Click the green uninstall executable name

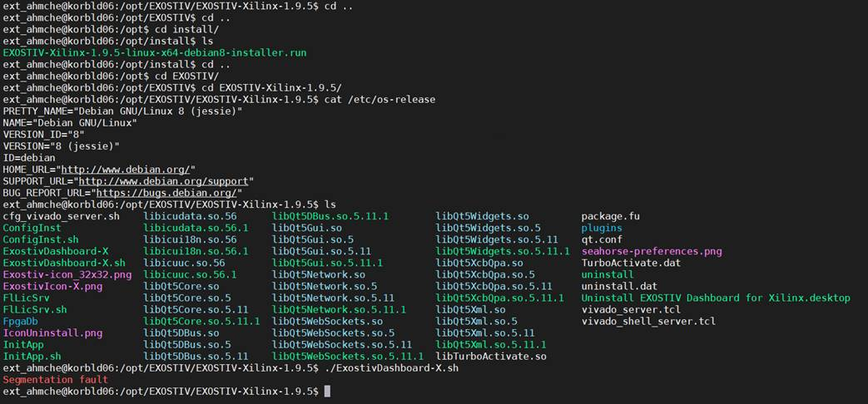point(608,274)
